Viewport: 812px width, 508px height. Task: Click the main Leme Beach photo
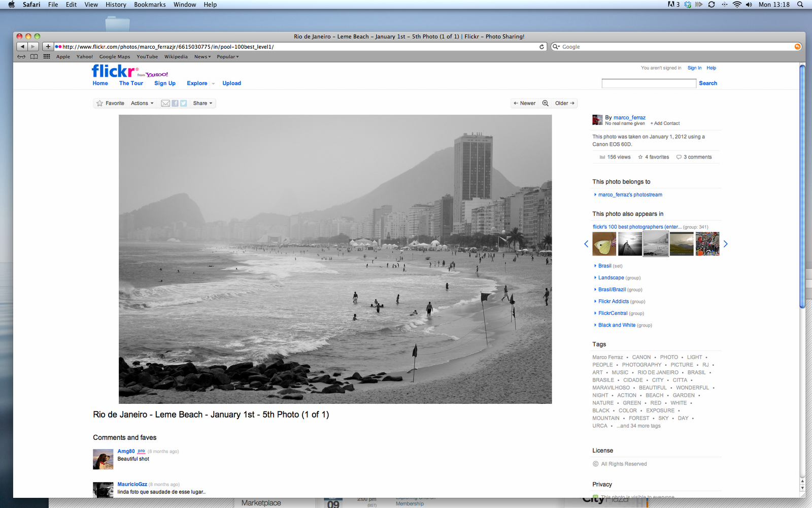click(x=335, y=259)
